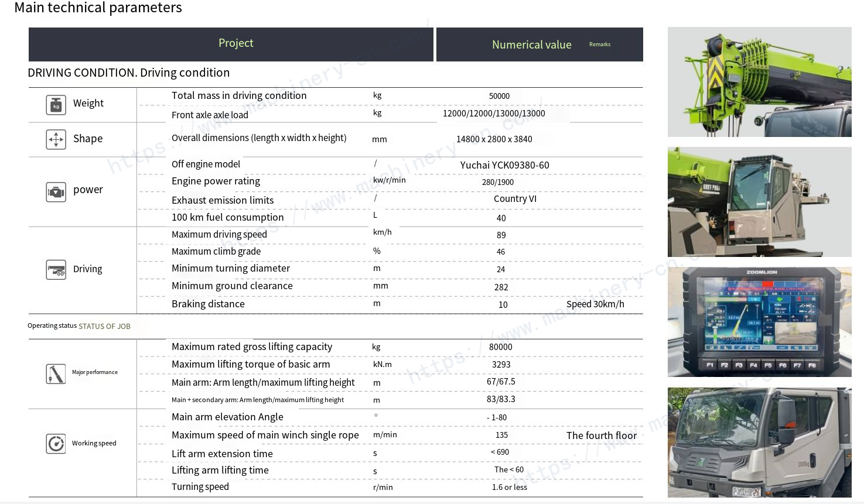Select the value < 690

[x=500, y=452]
